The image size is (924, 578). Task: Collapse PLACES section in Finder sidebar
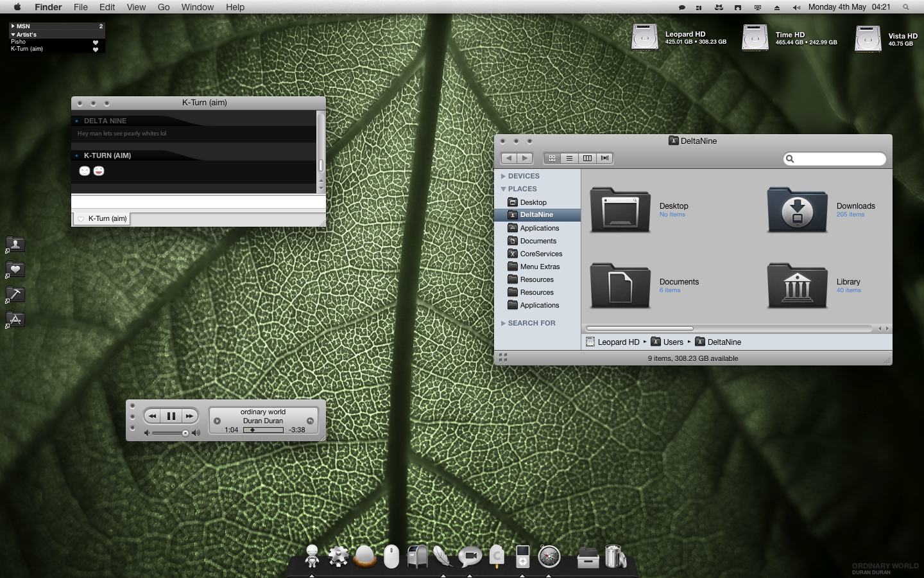pyautogui.click(x=504, y=189)
